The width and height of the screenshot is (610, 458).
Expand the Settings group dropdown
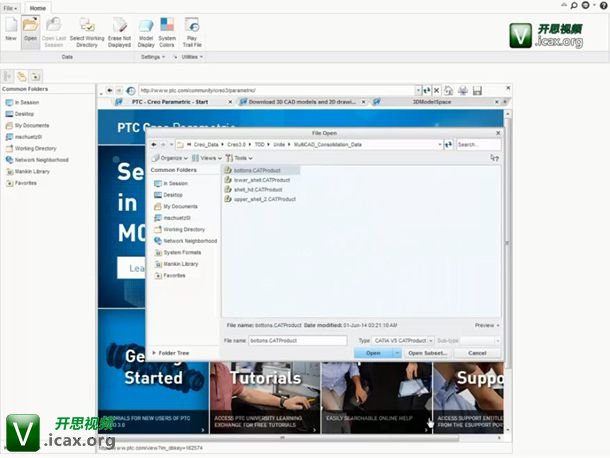pyautogui.click(x=152, y=57)
